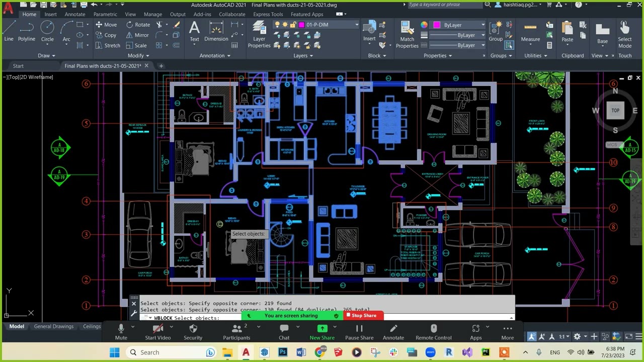Select the Copy command
The height and width of the screenshot is (362, 644).
click(106, 35)
